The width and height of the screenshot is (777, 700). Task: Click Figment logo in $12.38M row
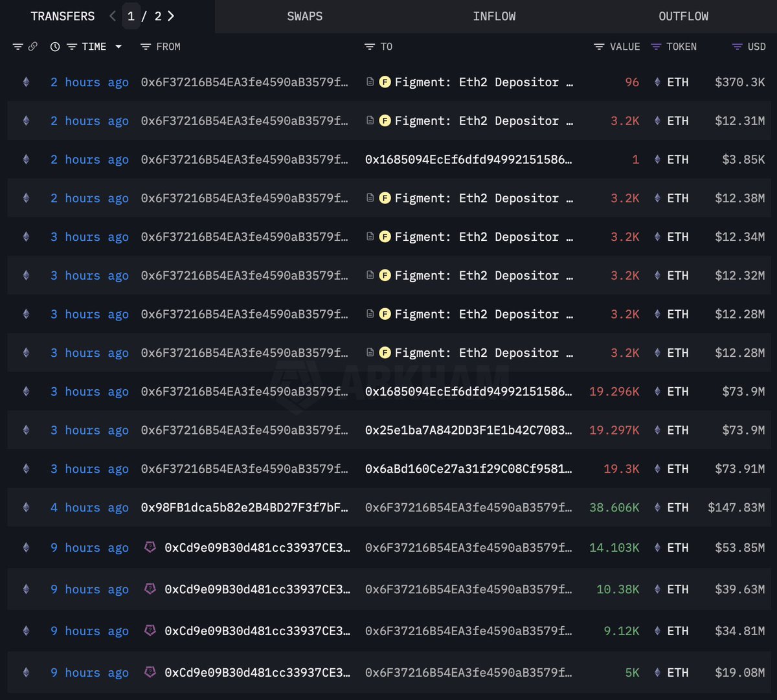[385, 198]
